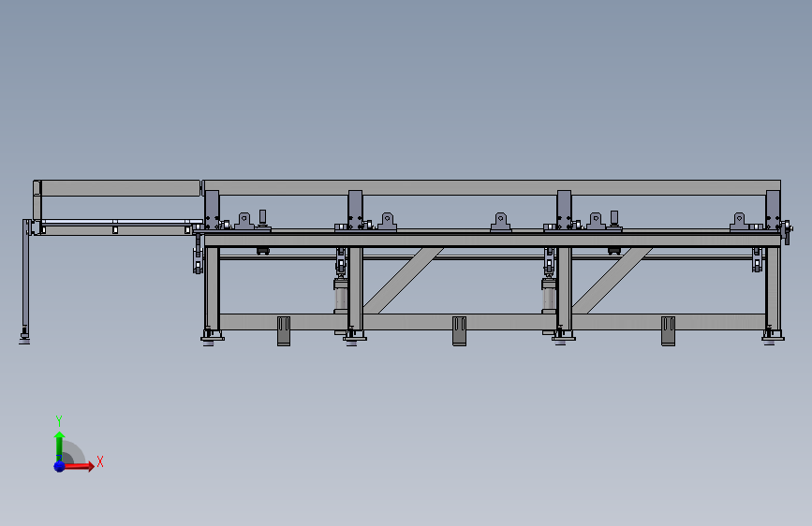Viewport: 812px width, 526px height.
Task: Select the rightmost forklift pocket on the bottom beam
Action: pos(668,330)
